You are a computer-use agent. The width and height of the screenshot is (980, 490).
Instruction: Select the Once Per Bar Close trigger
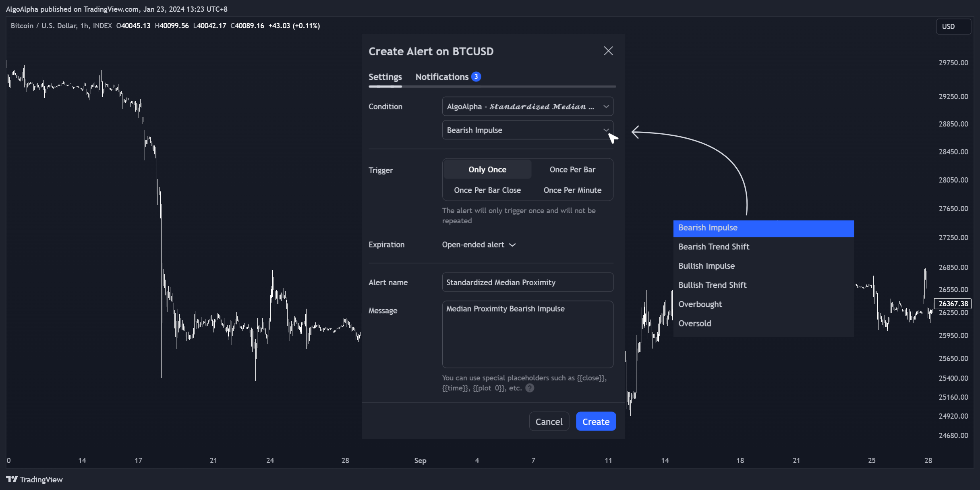click(487, 190)
